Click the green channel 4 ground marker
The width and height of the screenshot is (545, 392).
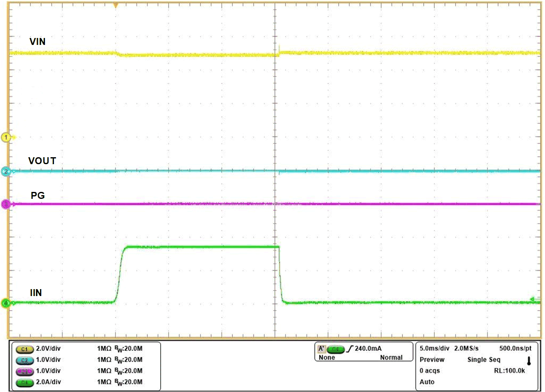6,303
